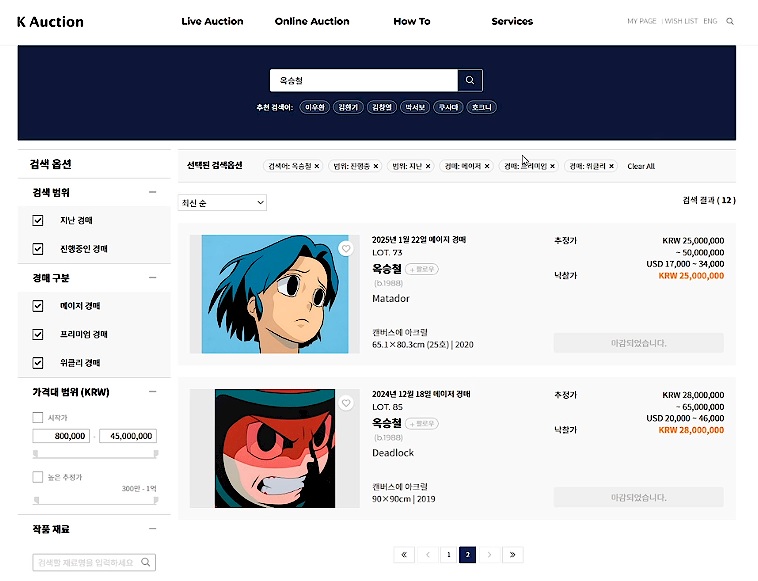The width and height of the screenshot is (758, 581).
Task: Go to next page arrow
Action: pyautogui.click(x=489, y=554)
